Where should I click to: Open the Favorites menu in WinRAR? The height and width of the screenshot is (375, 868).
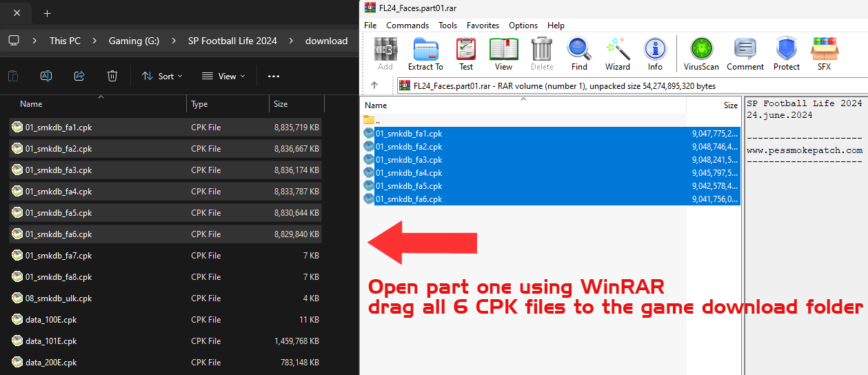pos(483,26)
